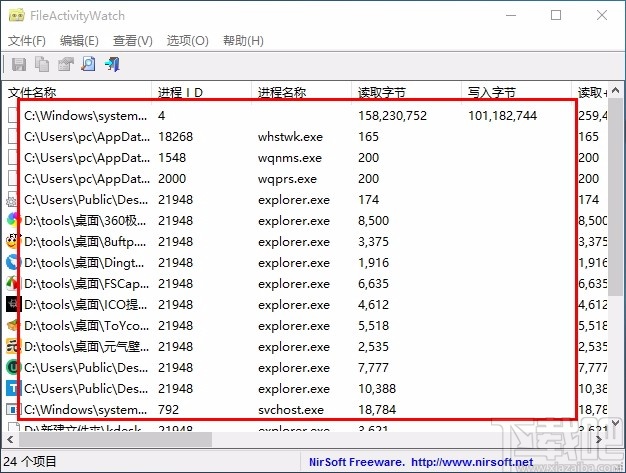Click the 2,535 read bytes value
626x473 pixels.
373,346
